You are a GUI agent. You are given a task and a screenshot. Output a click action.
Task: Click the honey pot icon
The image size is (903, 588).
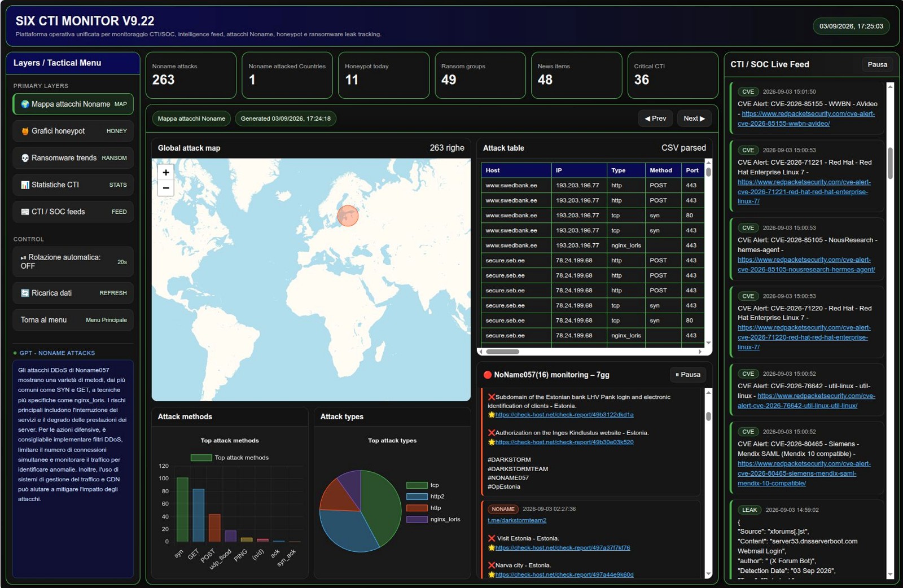(x=25, y=131)
